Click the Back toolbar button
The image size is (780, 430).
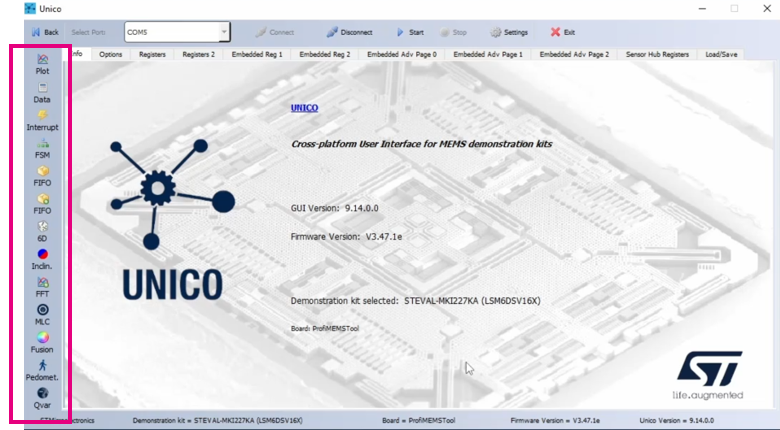tap(45, 32)
